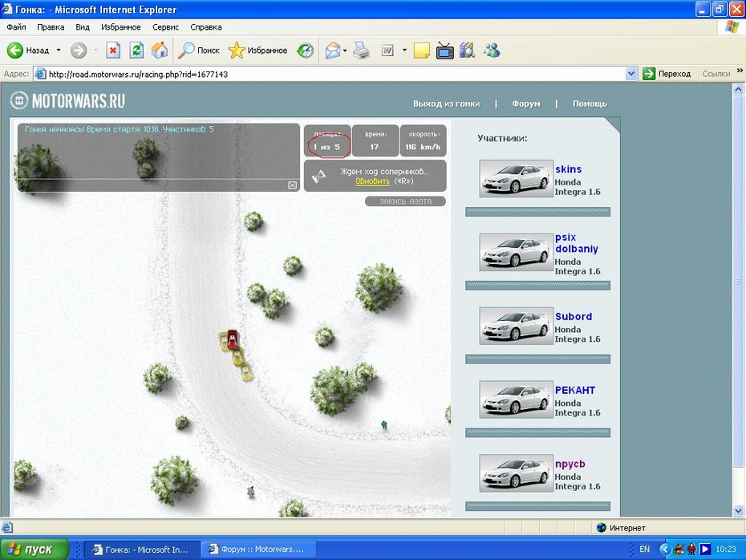Open participant прусb profile link
746x560 pixels.
[570, 464]
